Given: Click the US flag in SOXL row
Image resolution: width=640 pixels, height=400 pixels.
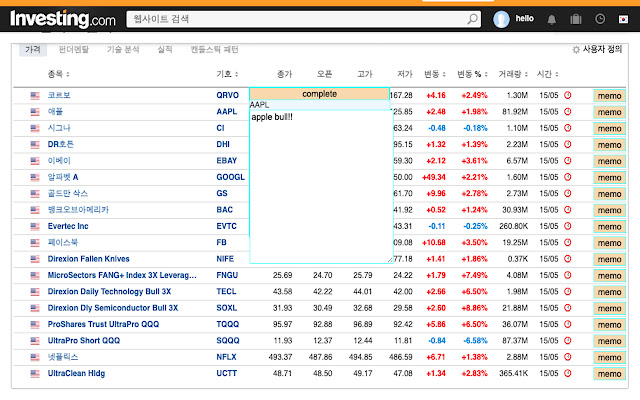Looking at the screenshot, I should 35,308.
